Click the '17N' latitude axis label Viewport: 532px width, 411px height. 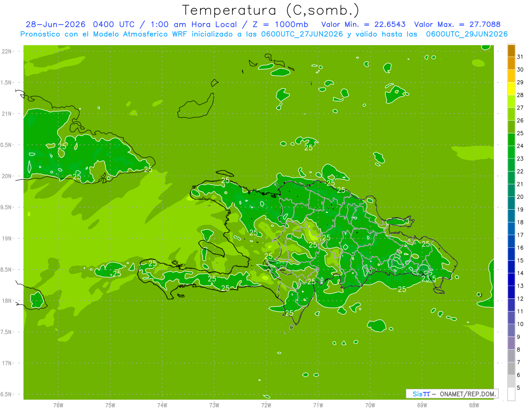7,363
